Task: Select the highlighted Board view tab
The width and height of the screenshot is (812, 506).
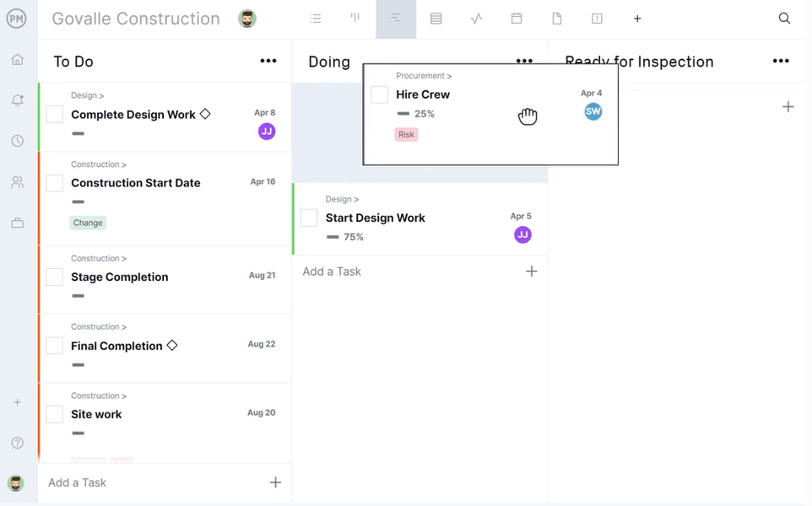Action: click(395, 18)
